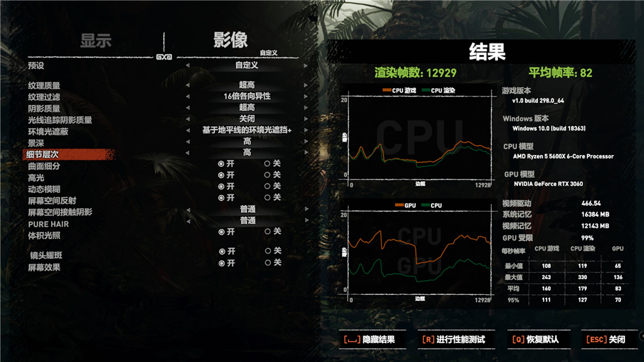Select the 细节层次 highlighted row

pos(69,154)
